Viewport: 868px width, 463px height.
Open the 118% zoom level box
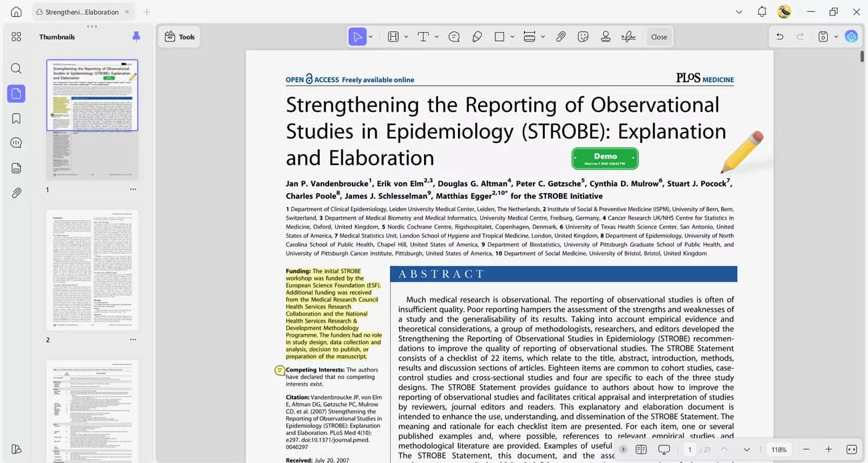(779, 450)
